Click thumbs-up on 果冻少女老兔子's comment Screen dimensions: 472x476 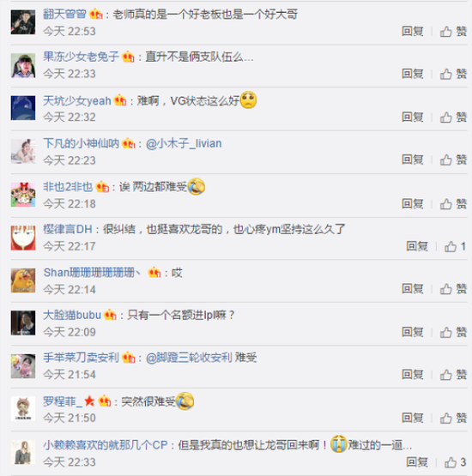tap(453, 74)
